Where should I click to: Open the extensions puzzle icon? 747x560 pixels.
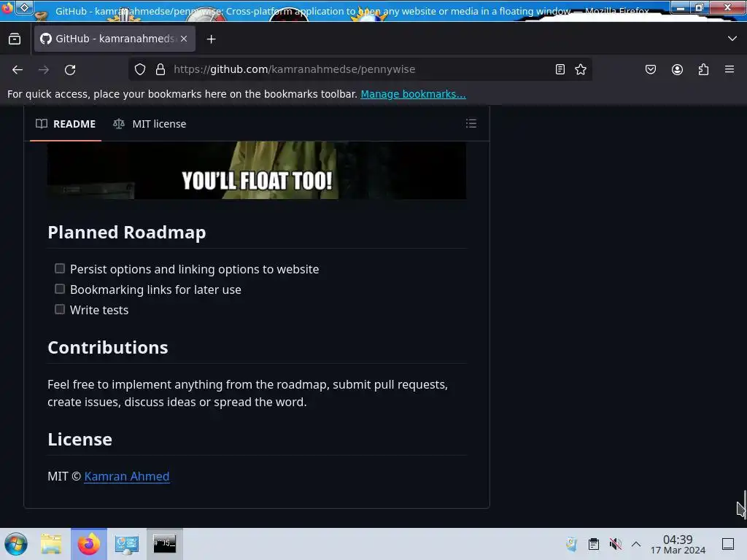tap(703, 69)
